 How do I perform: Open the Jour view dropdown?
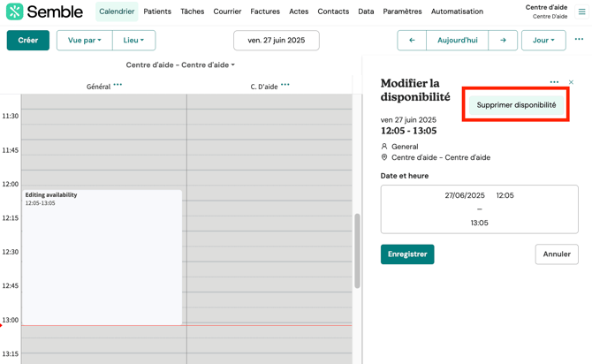543,40
